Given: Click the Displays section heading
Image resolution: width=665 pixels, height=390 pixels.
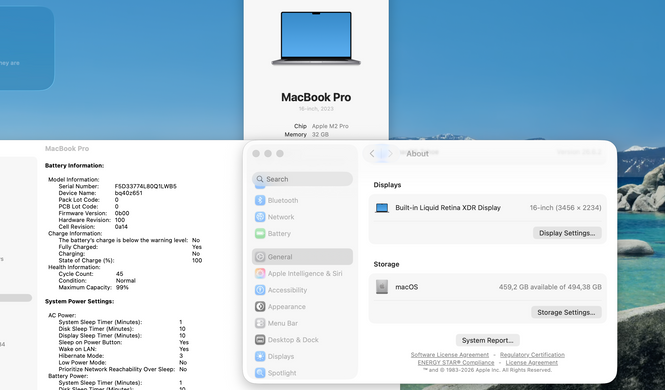Looking at the screenshot, I should tap(387, 185).
